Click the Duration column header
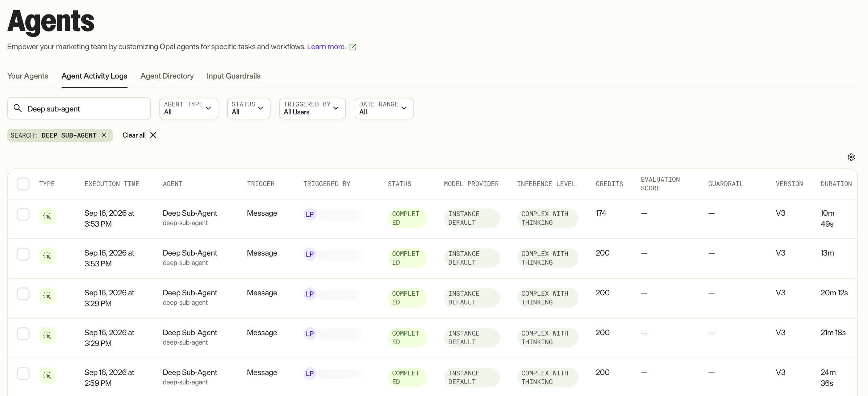 click(x=836, y=184)
